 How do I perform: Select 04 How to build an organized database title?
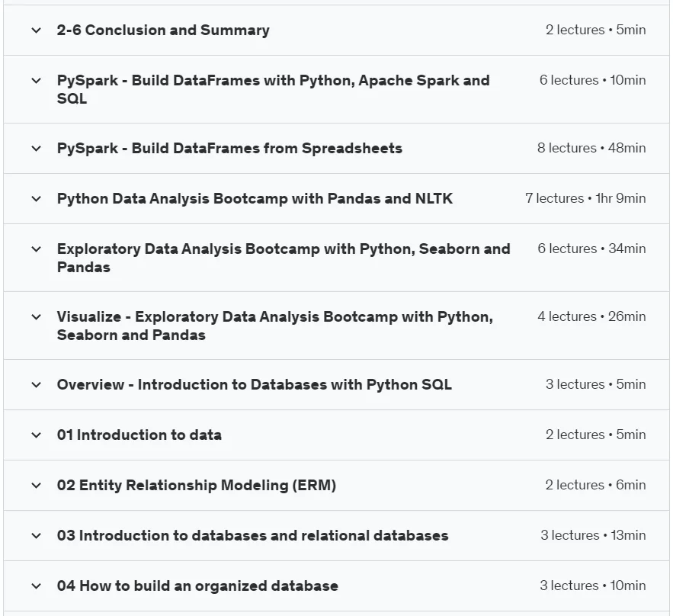(x=197, y=586)
